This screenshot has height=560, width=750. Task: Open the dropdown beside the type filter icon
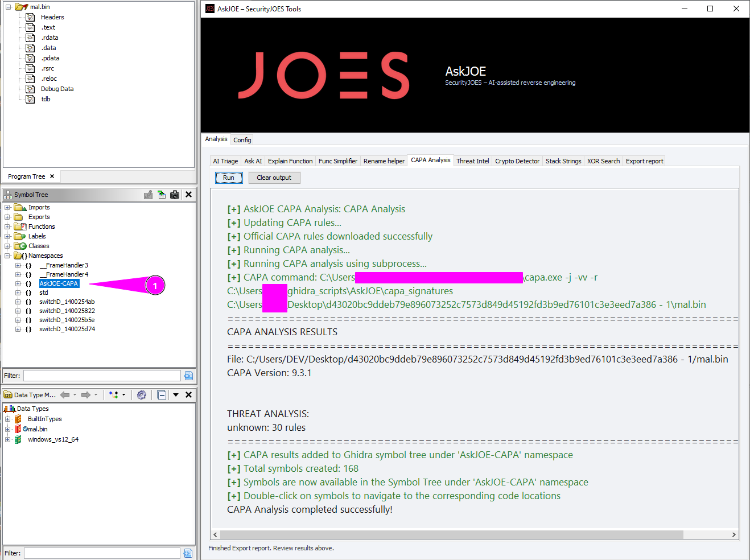pos(123,395)
